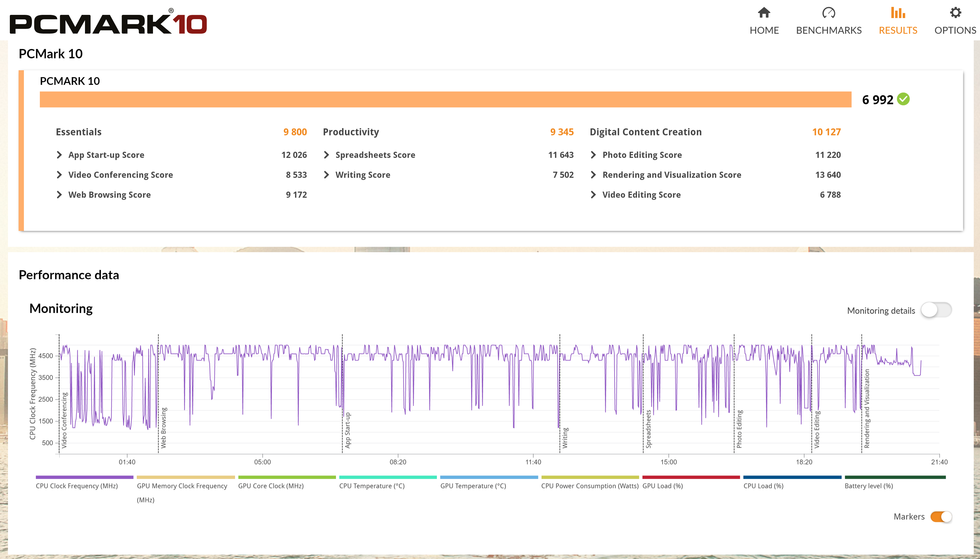Click the tan GPU Memory Clock Frequency swatch
Viewport: 980px width, 559px height.
(x=186, y=477)
